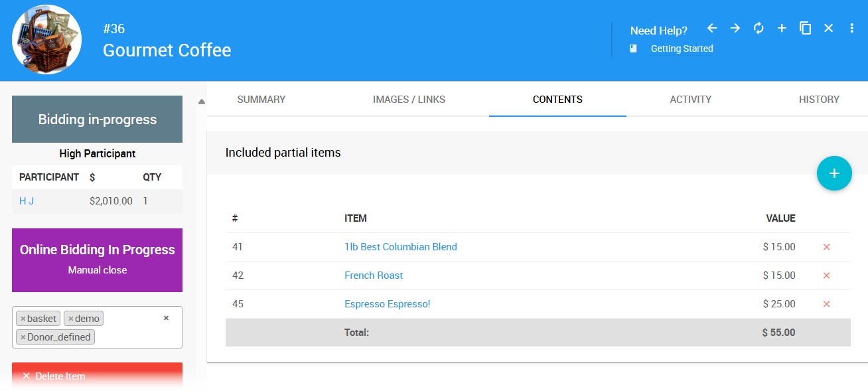Viewport: 868px width, 391px height.
Task: Remove French Roast from contents
Action: (x=826, y=275)
